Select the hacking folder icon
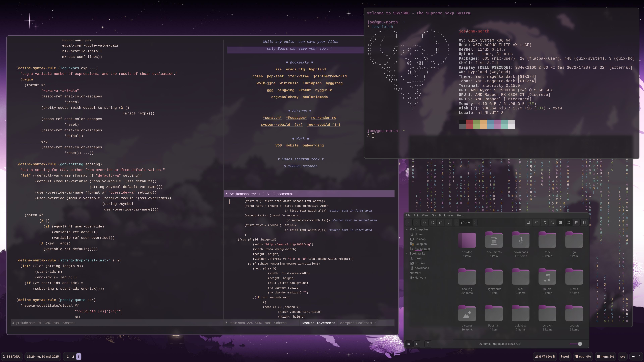The height and width of the screenshot is (362, 644). 467,277
